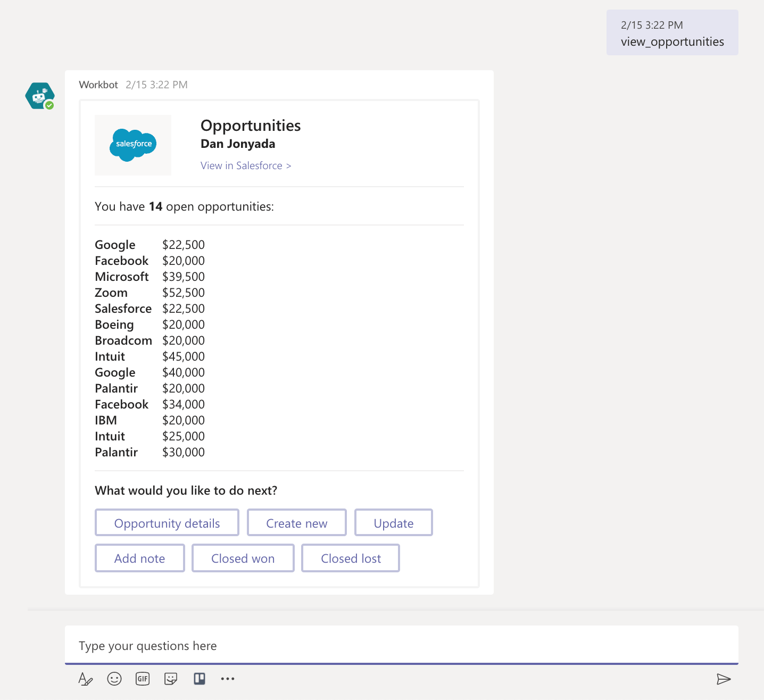Click the GIF icon in compose toolbar
Image resolution: width=764 pixels, height=700 pixels.
point(143,679)
